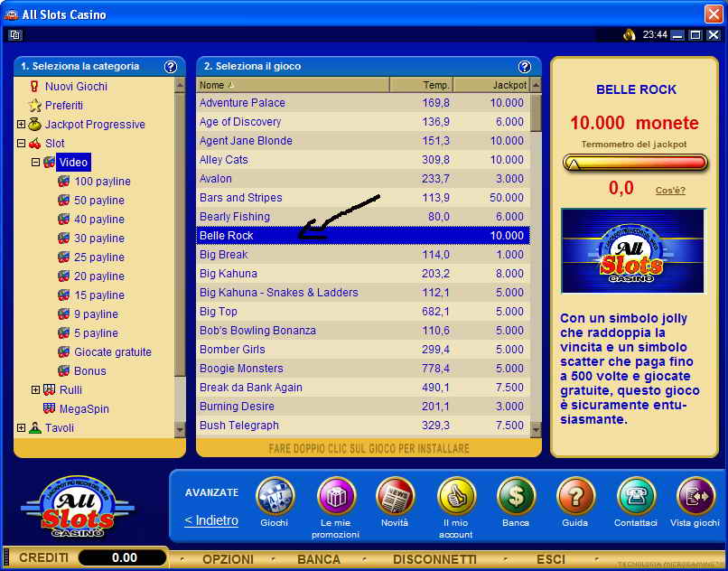Click DISCONNETTI in the bottom bar
This screenshot has width=728, height=571.
(x=434, y=559)
